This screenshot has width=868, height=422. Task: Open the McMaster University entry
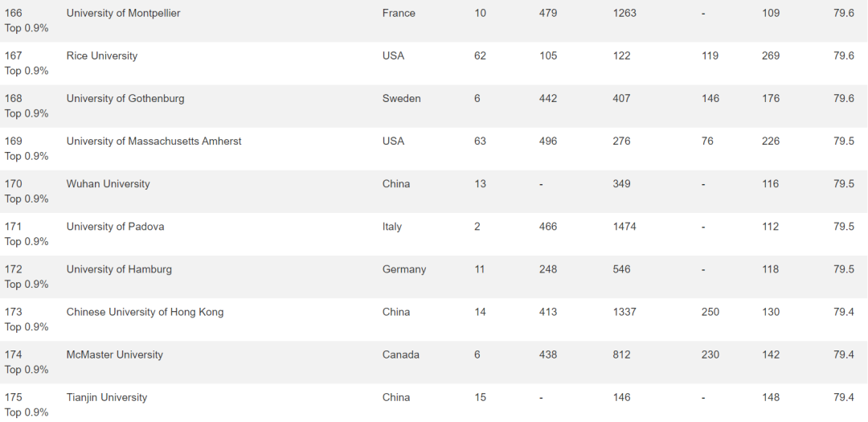coord(115,354)
